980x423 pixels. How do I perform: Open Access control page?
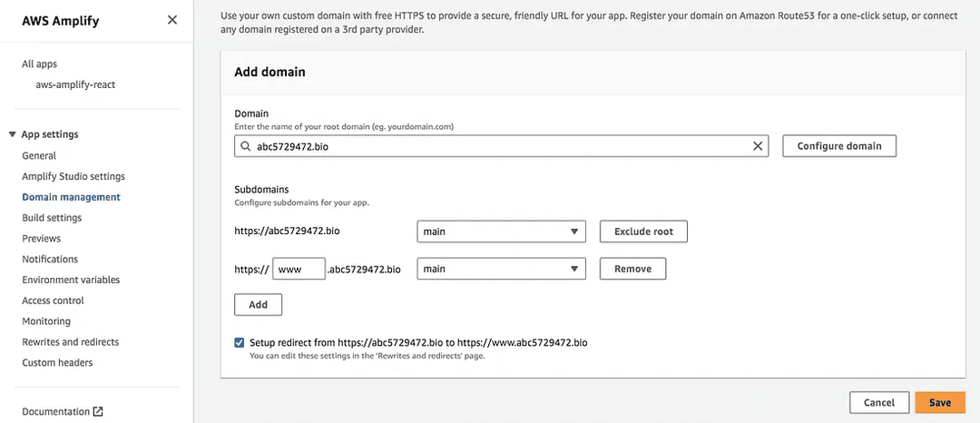point(54,300)
